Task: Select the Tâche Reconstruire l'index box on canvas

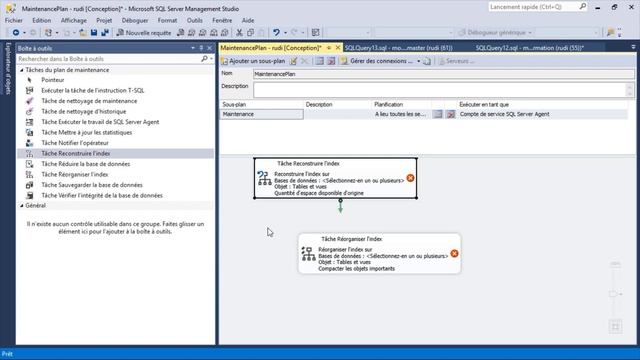Action: (336, 178)
